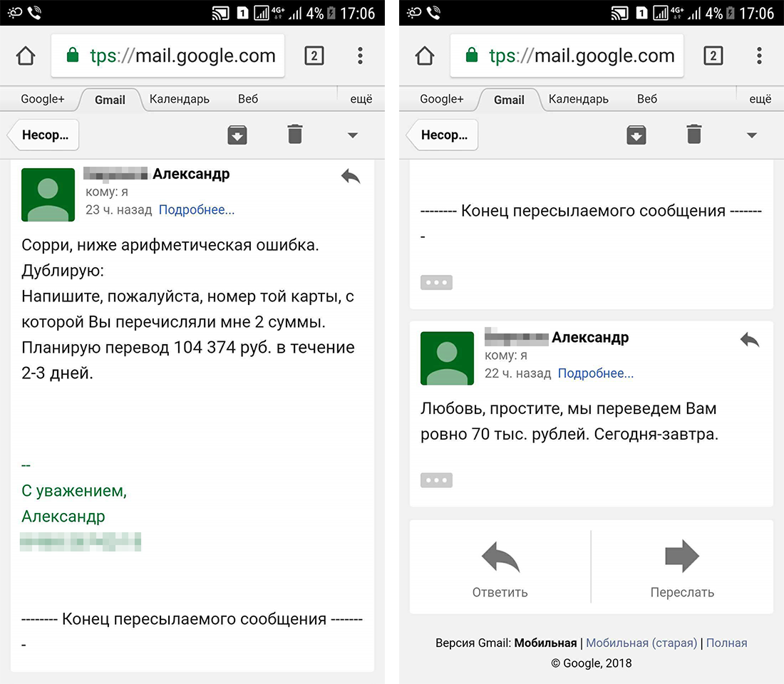Screen dimensions: 784x684
Task: Reply via arrow on 22 ч. назад message
Action: pyautogui.click(x=750, y=340)
